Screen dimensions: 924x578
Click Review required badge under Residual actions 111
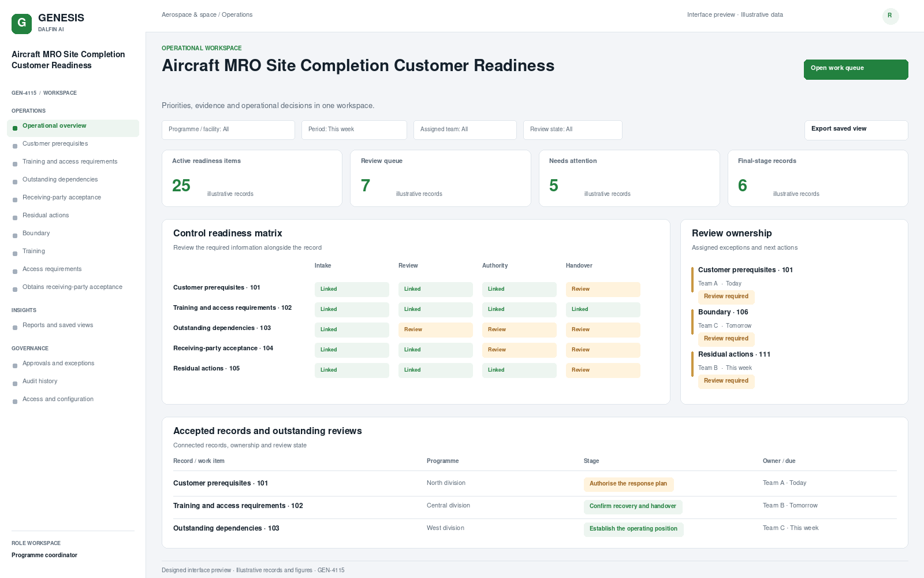(726, 381)
